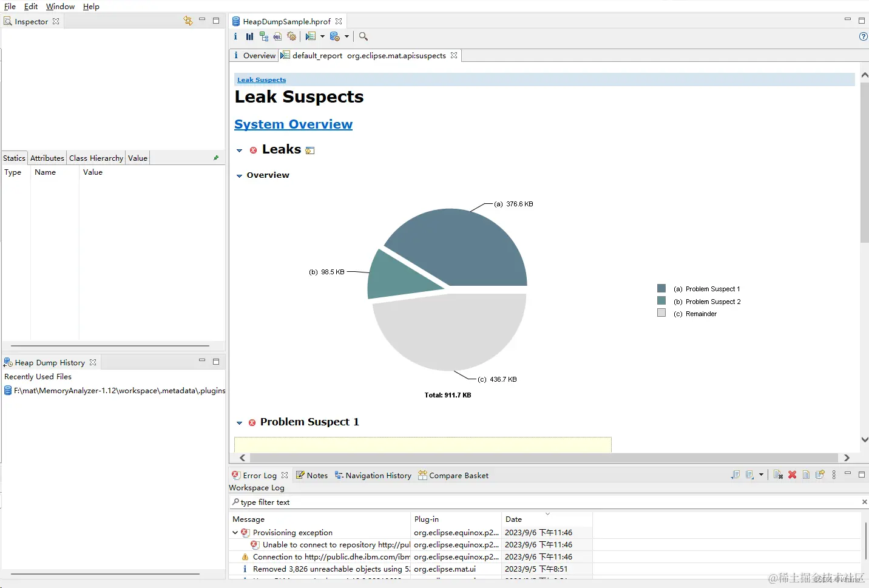This screenshot has height=588, width=869.
Task: Open the log file document icon
Action: 806,475
